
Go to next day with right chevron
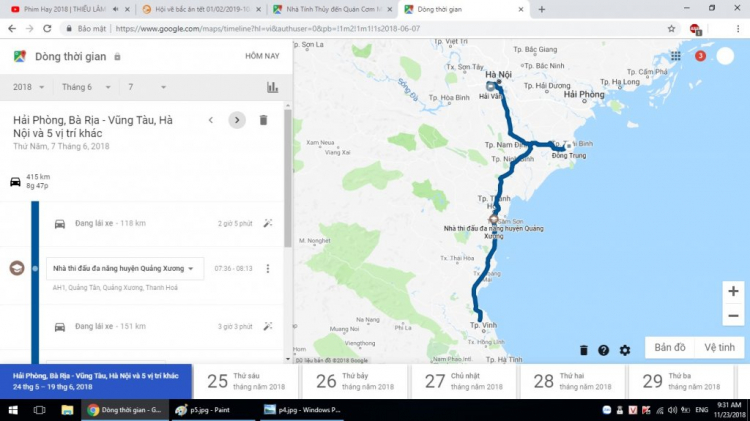(237, 120)
